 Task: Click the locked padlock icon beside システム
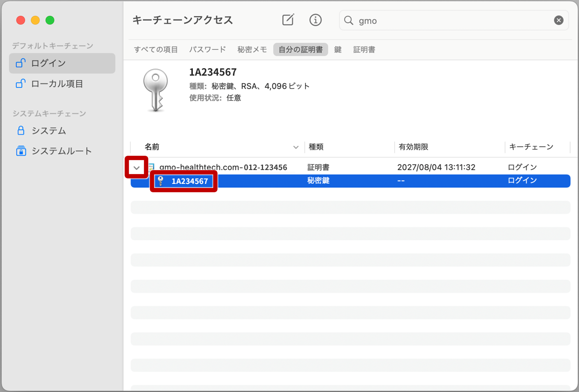point(21,131)
